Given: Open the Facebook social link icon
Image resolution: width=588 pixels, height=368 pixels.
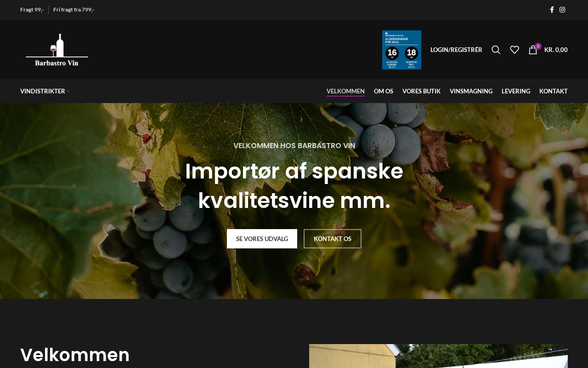Looking at the screenshot, I should tap(552, 10).
